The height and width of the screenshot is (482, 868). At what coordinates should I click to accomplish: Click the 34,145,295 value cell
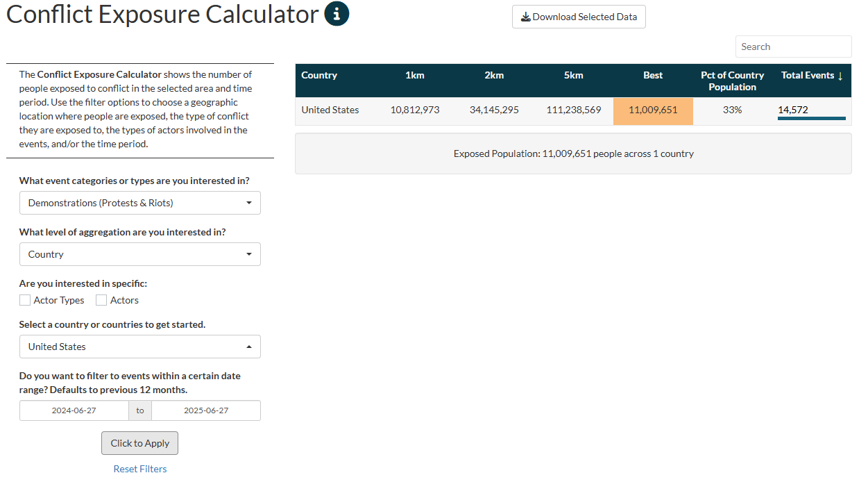494,110
